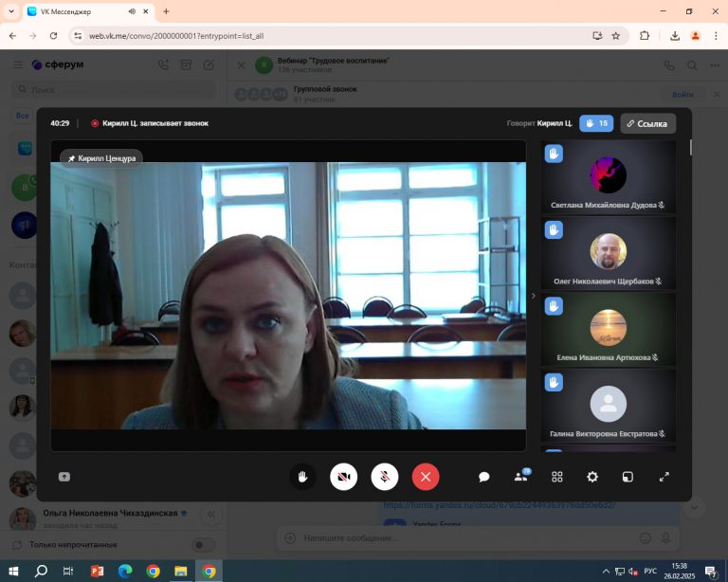Open call settings gear
Viewport: 728px width, 582px height.
592,477
